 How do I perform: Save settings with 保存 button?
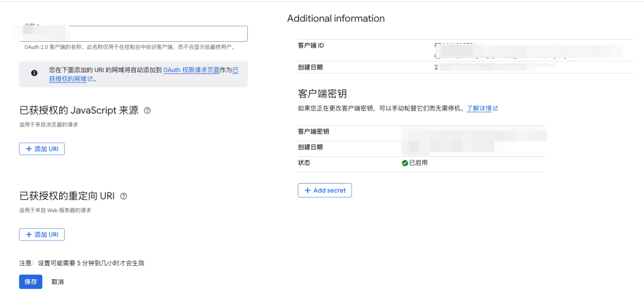pyautogui.click(x=31, y=282)
